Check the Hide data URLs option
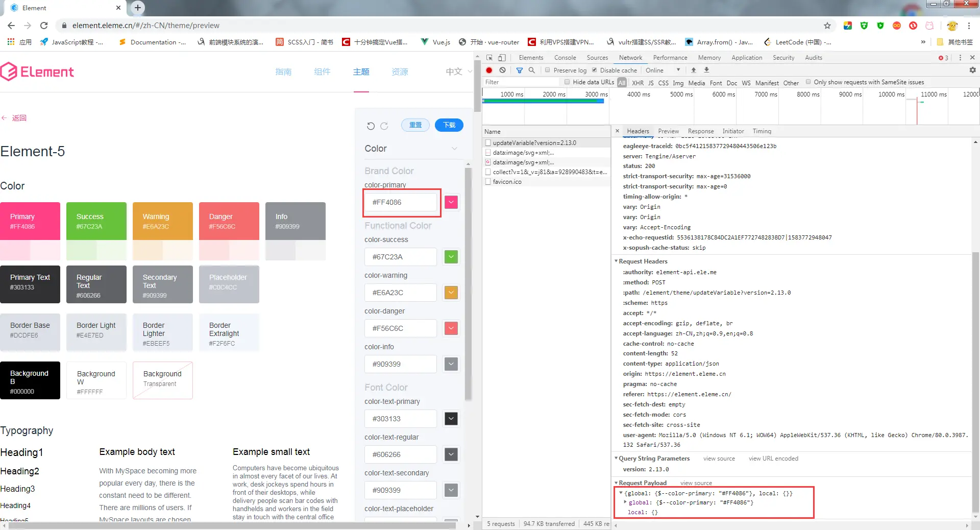Viewport: 980px width, 530px height. pos(567,82)
